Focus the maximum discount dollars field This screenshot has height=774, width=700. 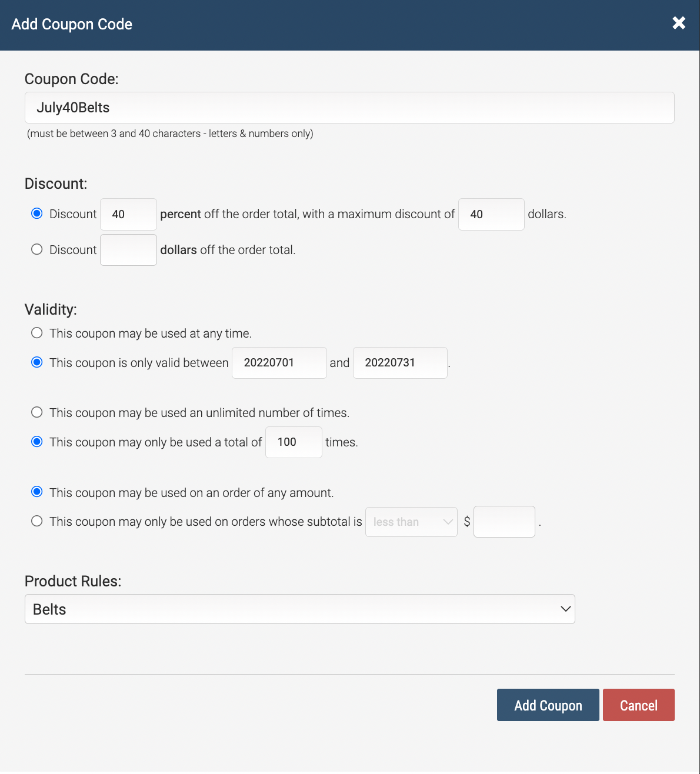click(491, 214)
